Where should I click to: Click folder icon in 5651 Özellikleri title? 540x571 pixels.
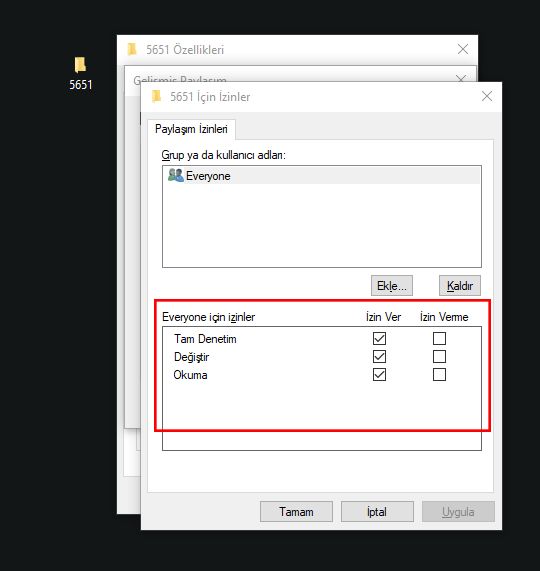[x=132, y=49]
